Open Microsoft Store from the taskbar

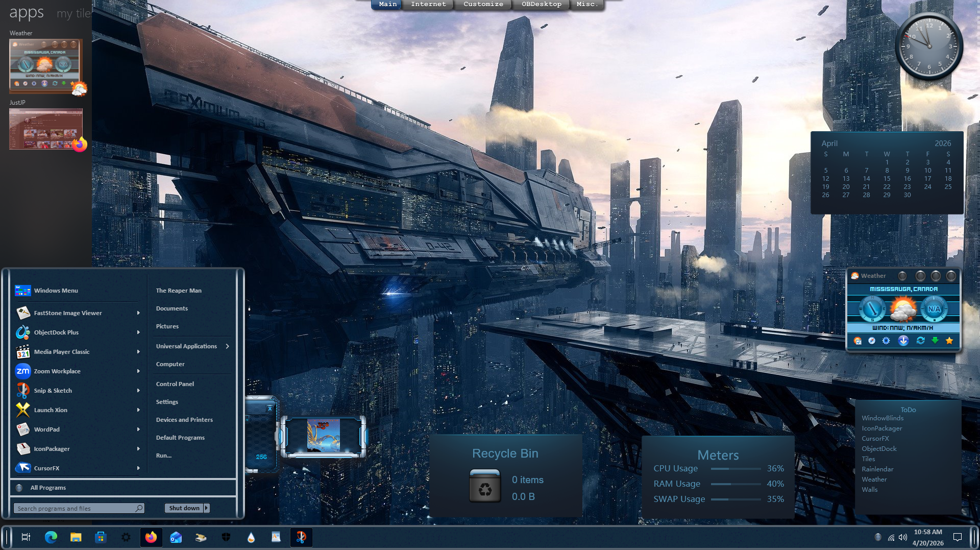[x=101, y=537]
